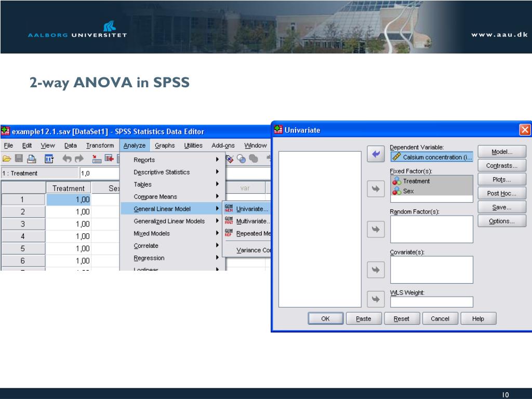Expand the Regression submenu
532x399 pixels.
217,258
